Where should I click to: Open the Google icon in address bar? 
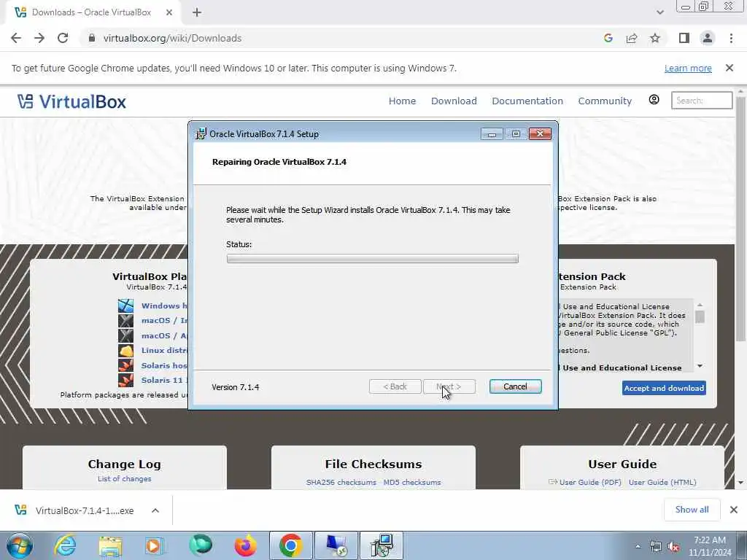click(608, 38)
